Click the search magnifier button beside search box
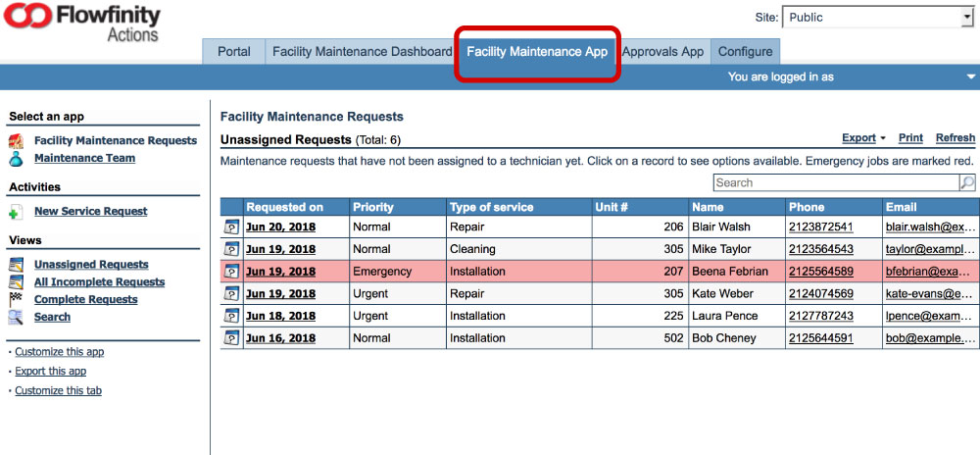The height and width of the screenshot is (455, 980). (967, 182)
